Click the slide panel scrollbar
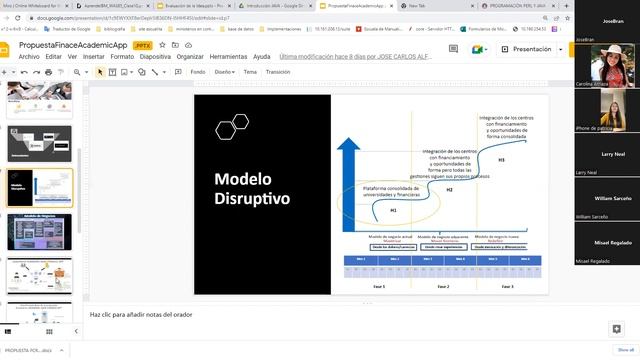The height and width of the screenshot is (360, 640). pyautogui.click(x=80, y=191)
